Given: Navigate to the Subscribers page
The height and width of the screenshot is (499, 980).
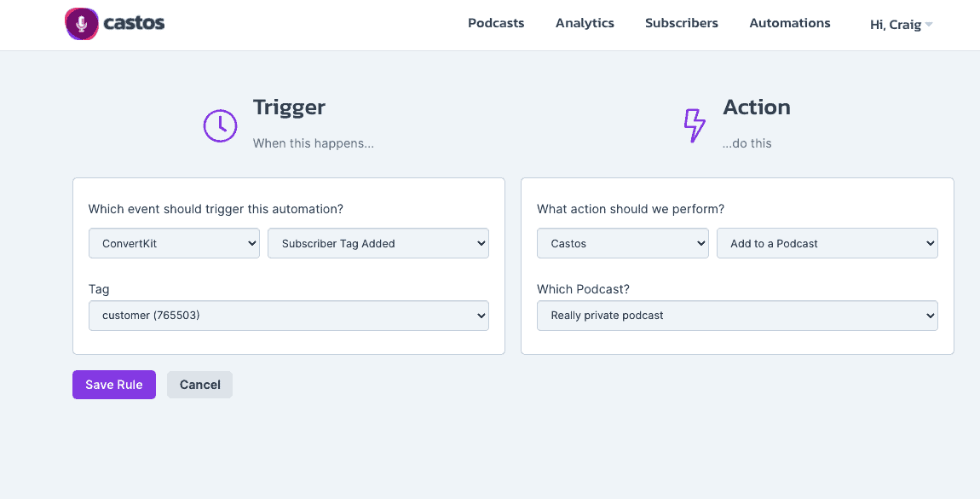Looking at the screenshot, I should coord(682,23).
